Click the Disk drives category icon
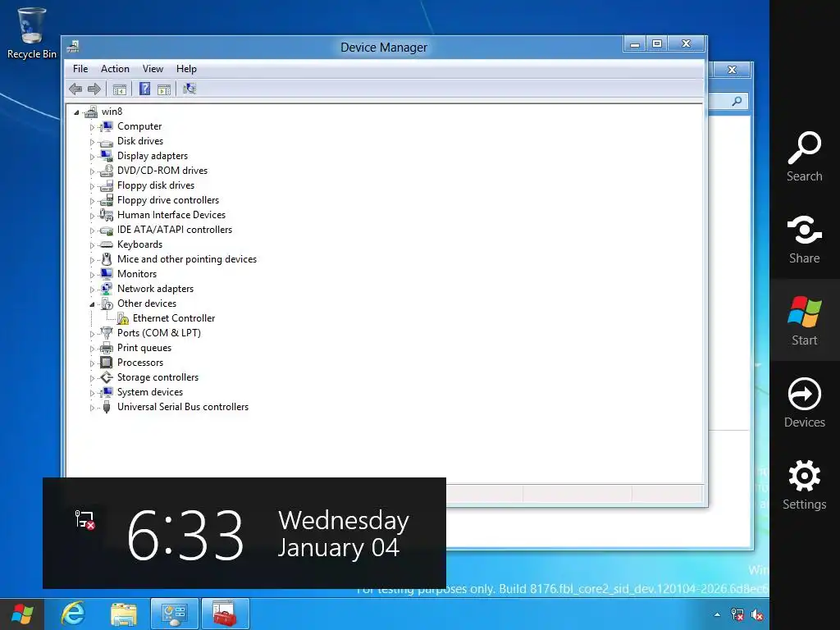The height and width of the screenshot is (630, 840). (107, 142)
